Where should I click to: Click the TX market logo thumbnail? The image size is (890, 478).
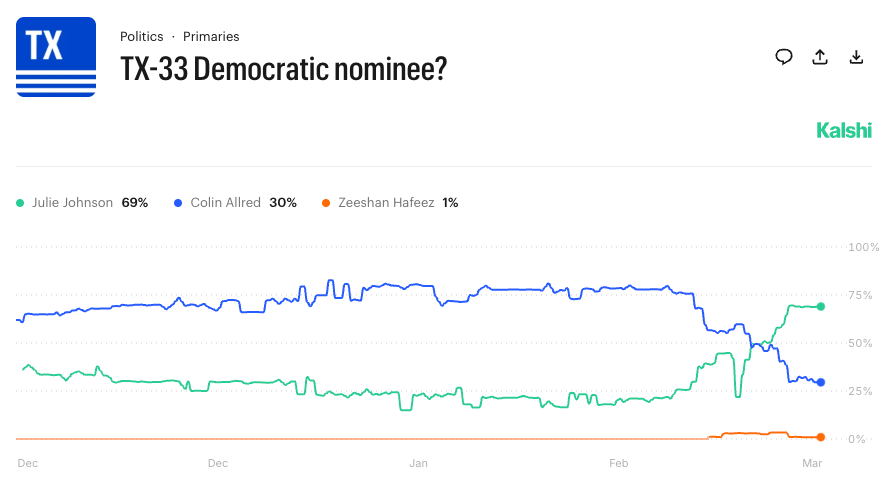click(56, 57)
